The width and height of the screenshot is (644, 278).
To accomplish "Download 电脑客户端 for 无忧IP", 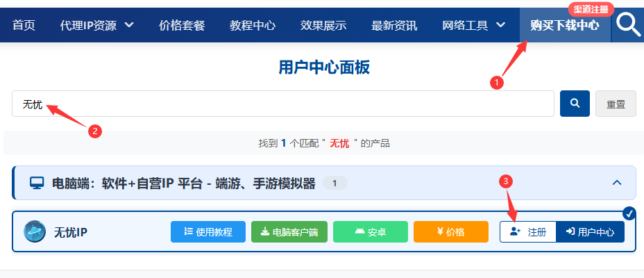I will (289, 232).
